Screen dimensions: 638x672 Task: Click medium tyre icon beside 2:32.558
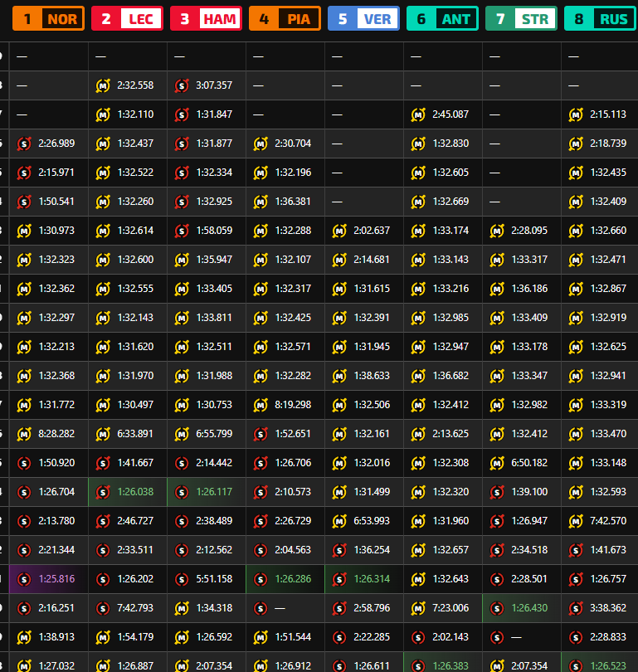pos(103,85)
